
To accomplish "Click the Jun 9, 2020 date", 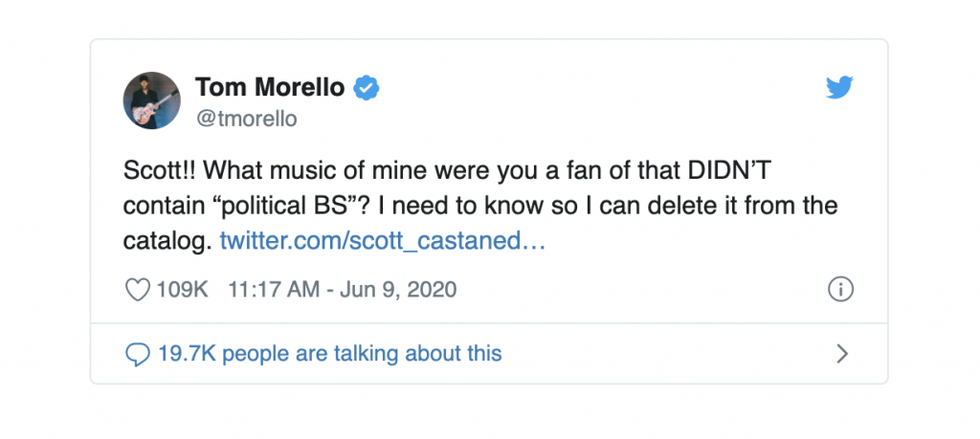I will (402, 289).
